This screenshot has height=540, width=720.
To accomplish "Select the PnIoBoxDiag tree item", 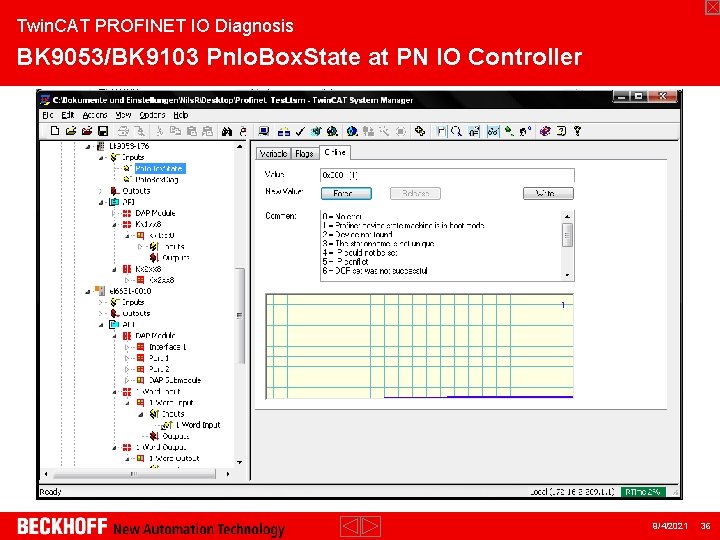I will coord(157,180).
